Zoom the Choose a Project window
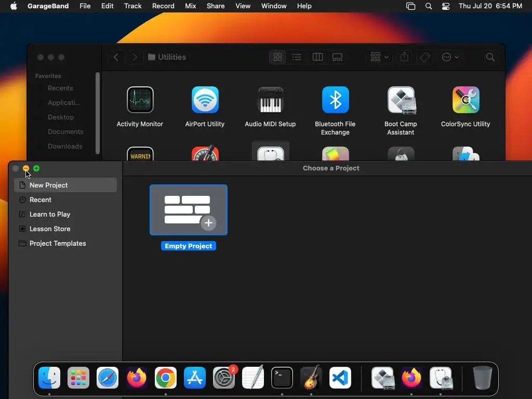The width and height of the screenshot is (532, 399). (36, 168)
